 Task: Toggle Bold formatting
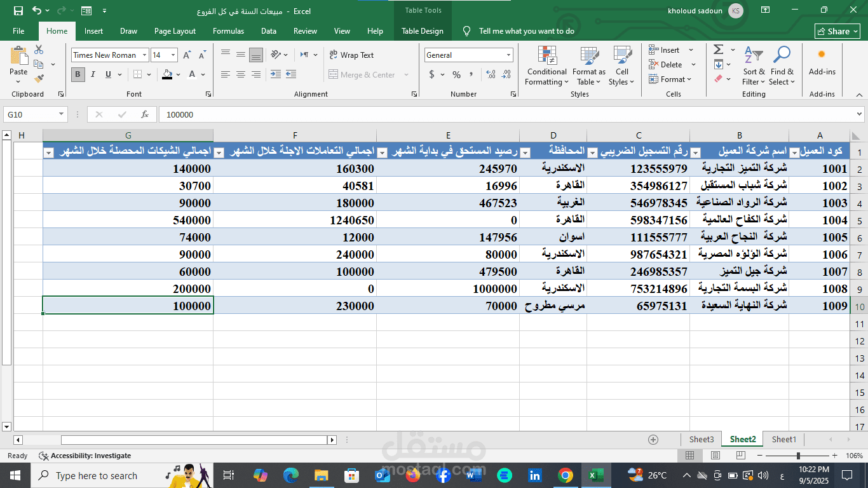78,75
